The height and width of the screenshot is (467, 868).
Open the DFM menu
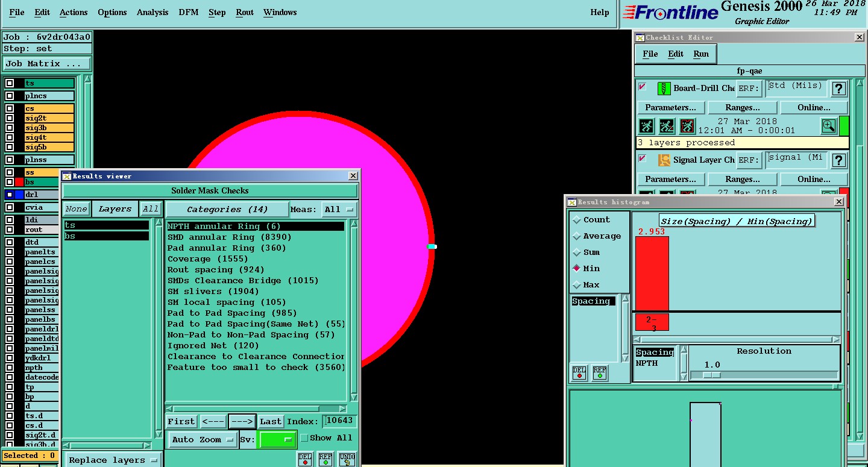[x=188, y=12]
